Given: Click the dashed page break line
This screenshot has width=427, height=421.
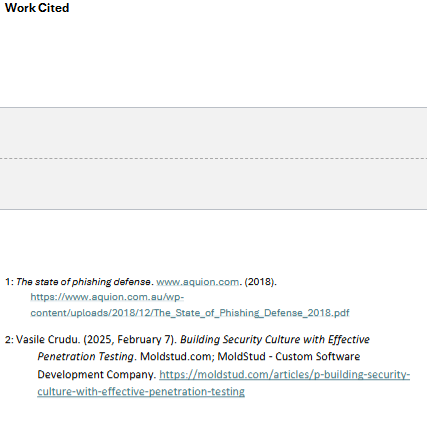Looking at the screenshot, I should [x=213, y=158].
